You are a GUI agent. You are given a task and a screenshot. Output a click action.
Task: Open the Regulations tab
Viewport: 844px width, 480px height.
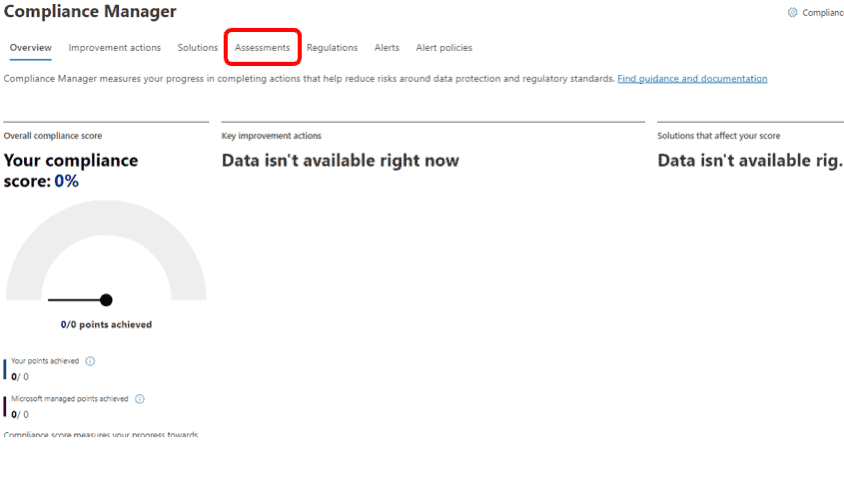click(x=332, y=47)
